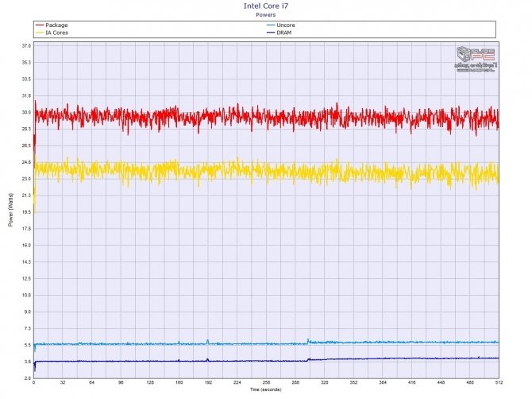Click the 23.0 y-axis tick label

pyautogui.click(x=26, y=179)
